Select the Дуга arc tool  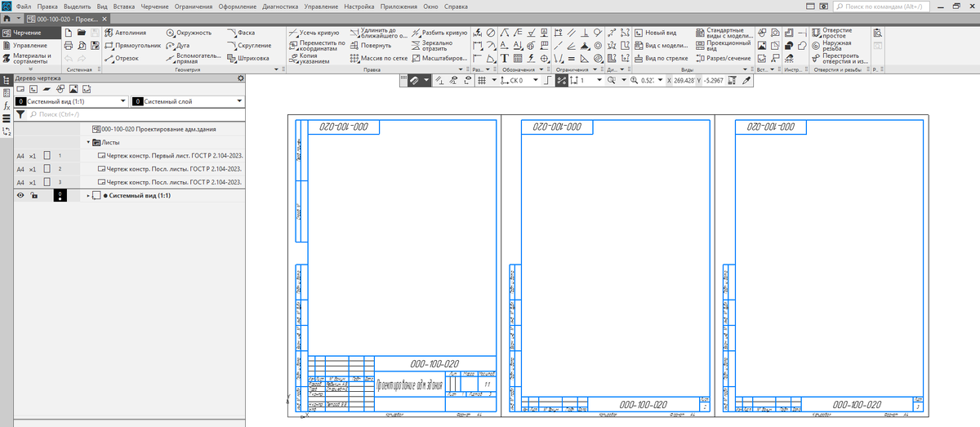pyautogui.click(x=178, y=46)
